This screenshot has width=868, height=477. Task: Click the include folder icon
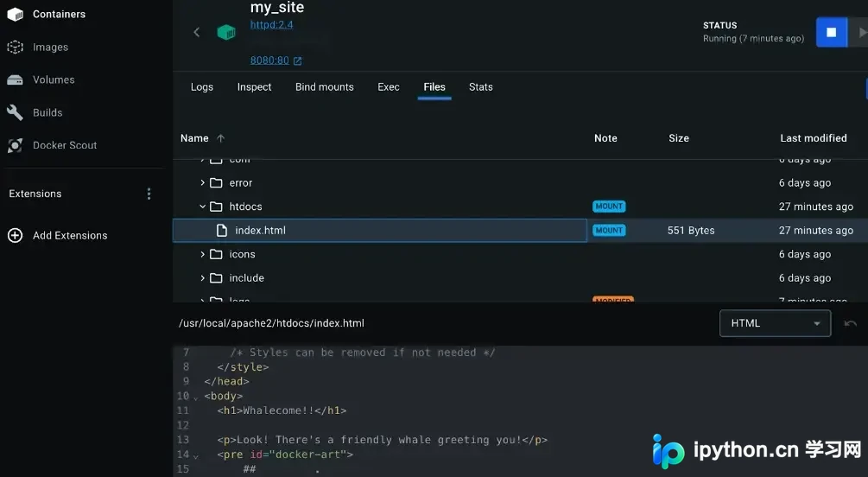click(x=216, y=278)
